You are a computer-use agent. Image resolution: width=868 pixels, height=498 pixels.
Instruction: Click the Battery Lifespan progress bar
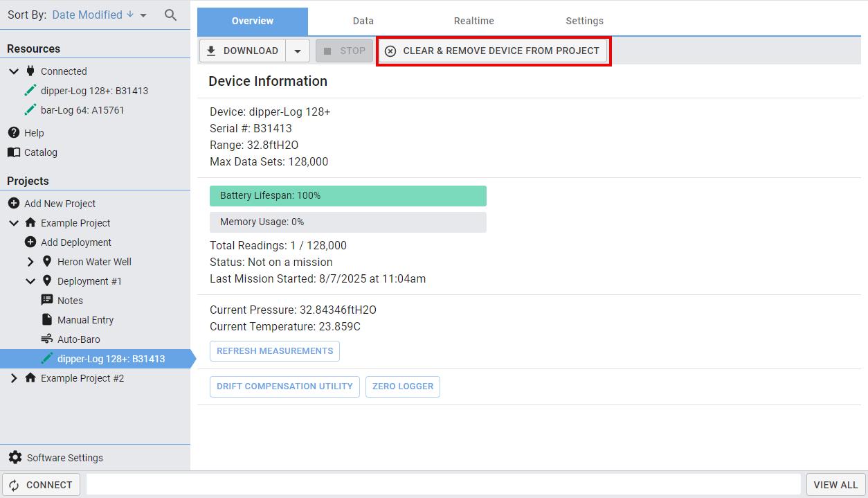(x=347, y=196)
